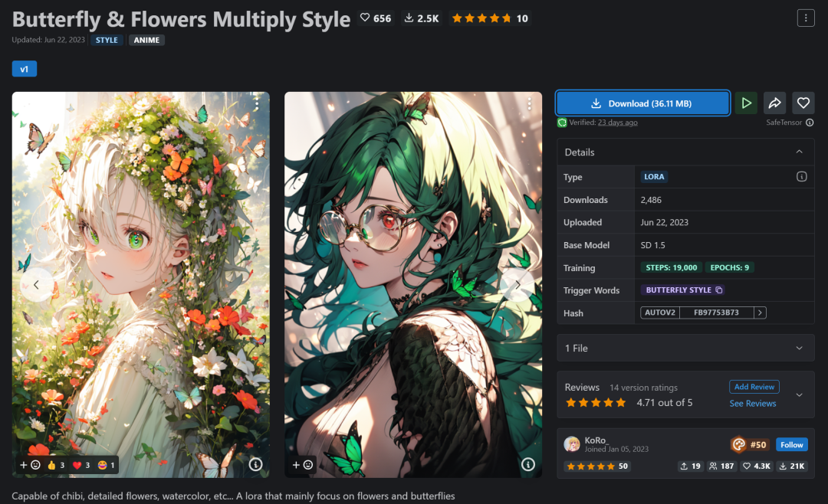The width and height of the screenshot is (828, 504).
Task: Click the Downloads value 2,486
Action: 651,200
